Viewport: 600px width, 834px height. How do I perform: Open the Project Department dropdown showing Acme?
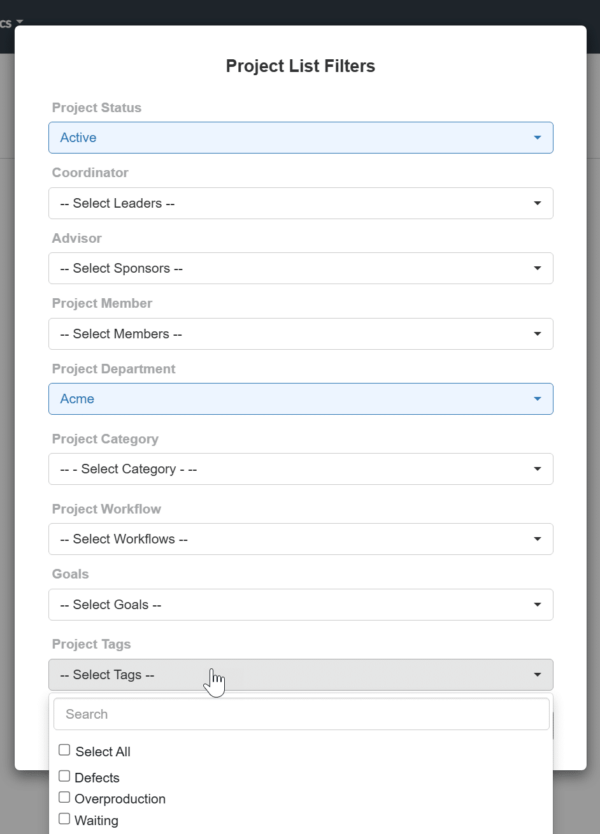point(300,399)
